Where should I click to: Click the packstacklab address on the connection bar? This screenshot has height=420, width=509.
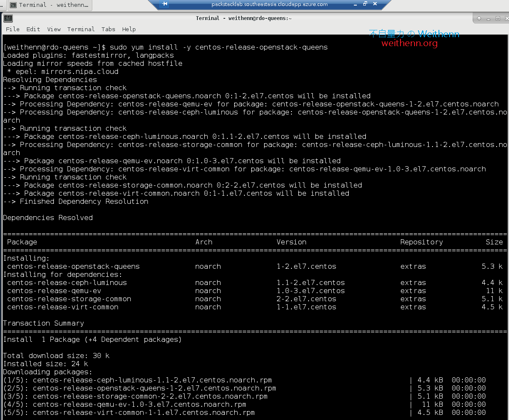[269, 4]
